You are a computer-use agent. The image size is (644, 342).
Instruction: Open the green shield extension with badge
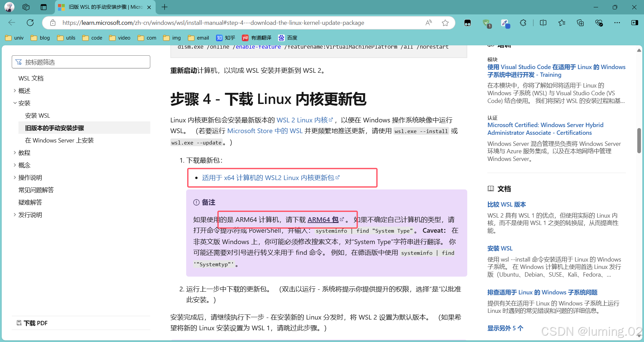(x=486, y=23)
